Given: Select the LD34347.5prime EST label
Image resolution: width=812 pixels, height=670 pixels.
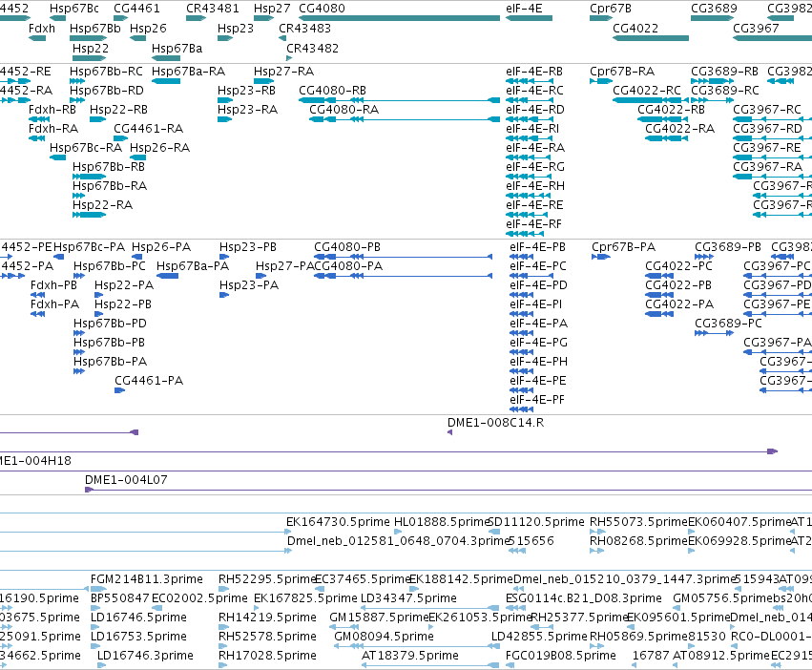Looking at the screenshot, I should coord(408,598).
